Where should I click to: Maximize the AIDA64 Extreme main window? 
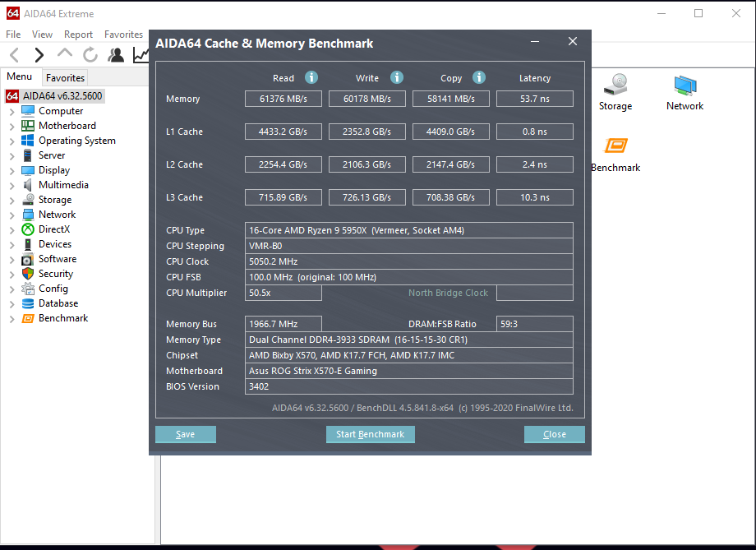coord(698,13)
